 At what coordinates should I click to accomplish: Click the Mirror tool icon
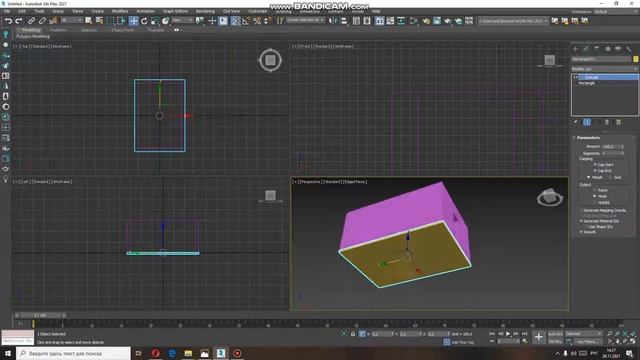(x=333, y=20)
